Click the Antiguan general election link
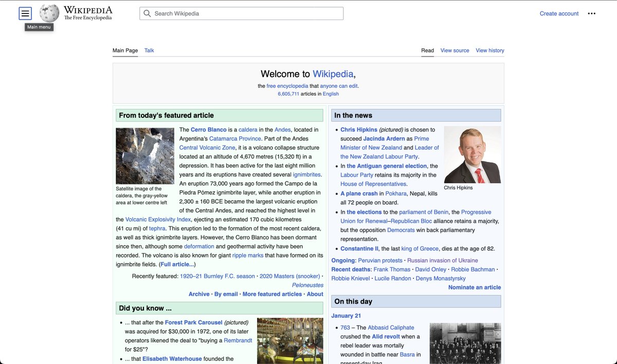 (387, 166)
